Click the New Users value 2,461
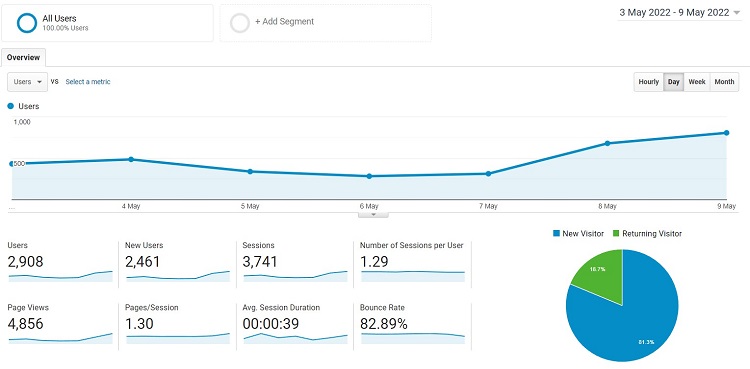This screenshot has height=369, width=750. (143, 262)
